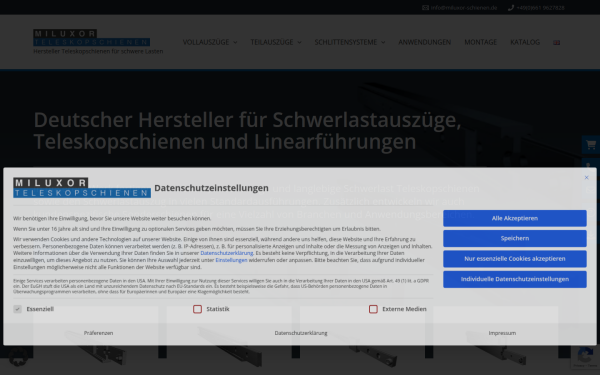
Task: Open the Impressum footer link
Action: 502,333
